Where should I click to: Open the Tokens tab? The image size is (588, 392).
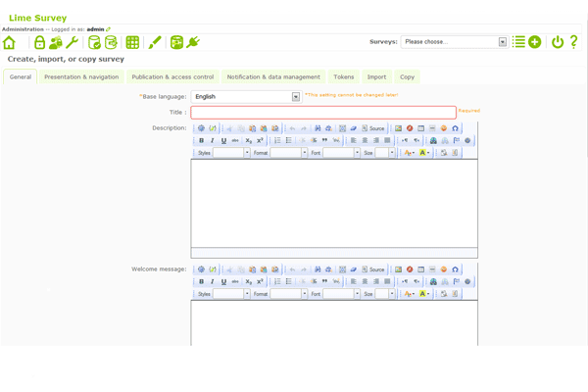(x=343, y=76)
